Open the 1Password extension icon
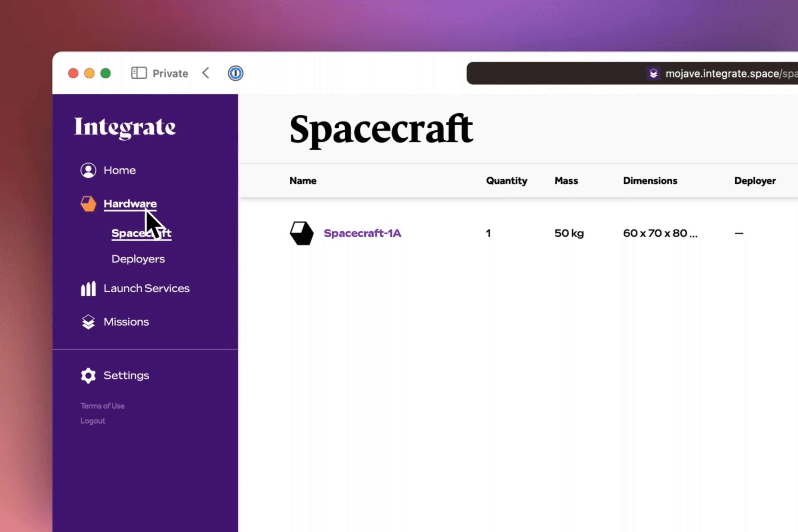This screenshot has height=532, width=798. (235, 73)
